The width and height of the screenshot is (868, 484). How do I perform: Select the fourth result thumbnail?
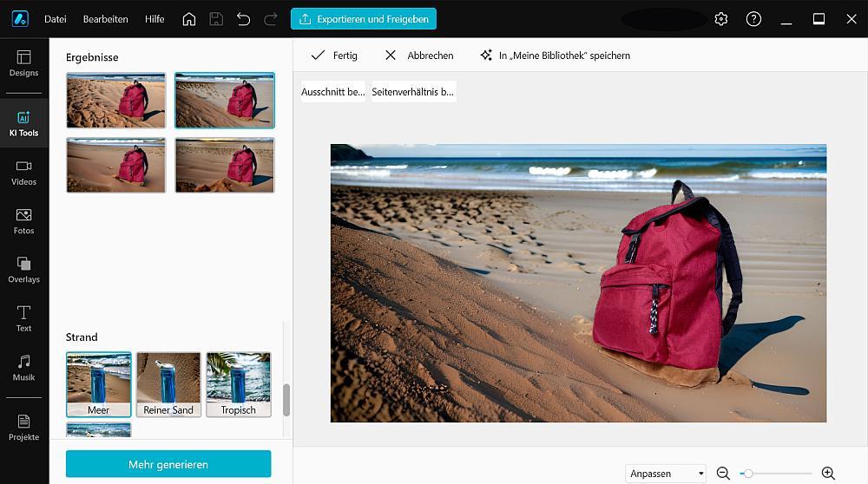click(x=225, y=165)
